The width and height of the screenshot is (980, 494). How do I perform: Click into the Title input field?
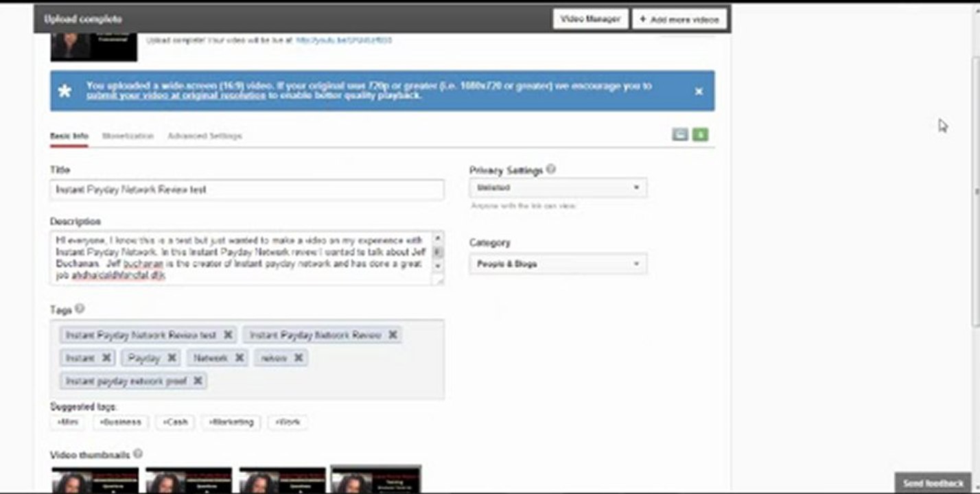coord(247,189)
